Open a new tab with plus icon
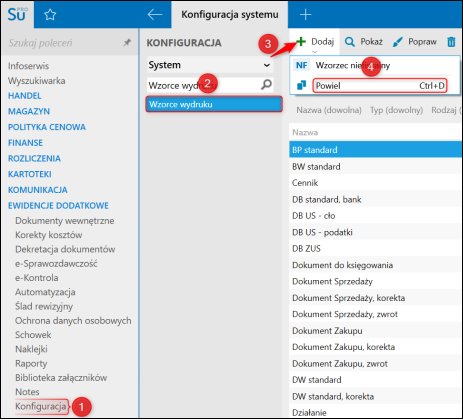Image resolution: width=463 pixels, height=419 pixels. coord(305,14)
